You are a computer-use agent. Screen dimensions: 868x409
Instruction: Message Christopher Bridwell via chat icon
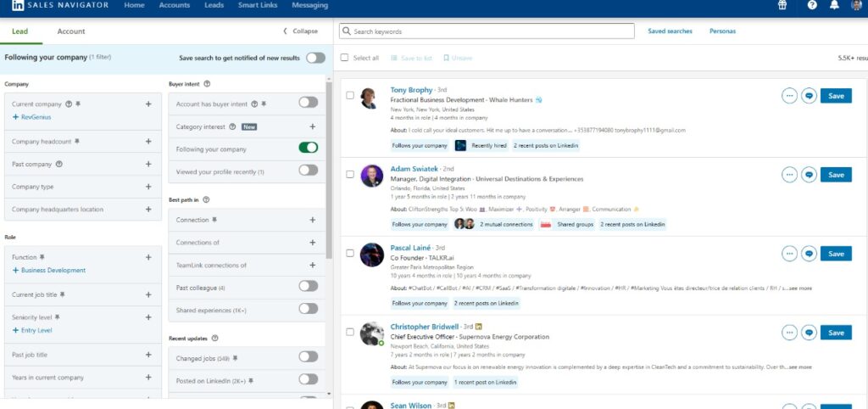pyautogui.click(x=809, y=333)
